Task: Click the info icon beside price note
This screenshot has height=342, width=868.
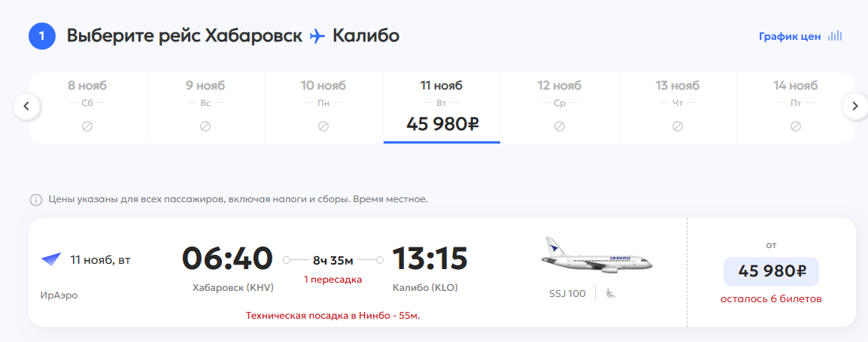Action: tap(36, 200)
